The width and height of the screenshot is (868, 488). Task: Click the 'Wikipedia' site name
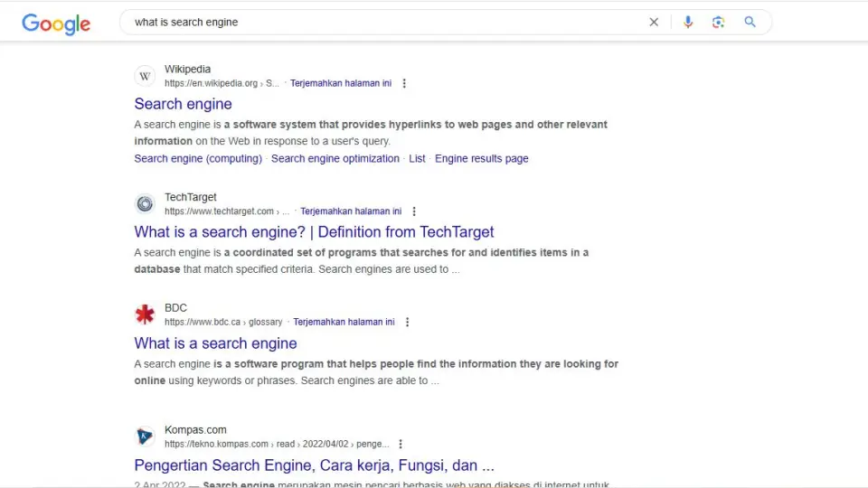coord(188,70)
